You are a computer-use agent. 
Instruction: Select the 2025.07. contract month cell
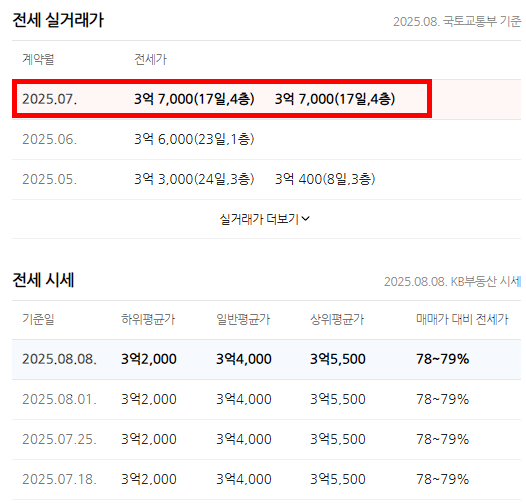tap(50, 99)
